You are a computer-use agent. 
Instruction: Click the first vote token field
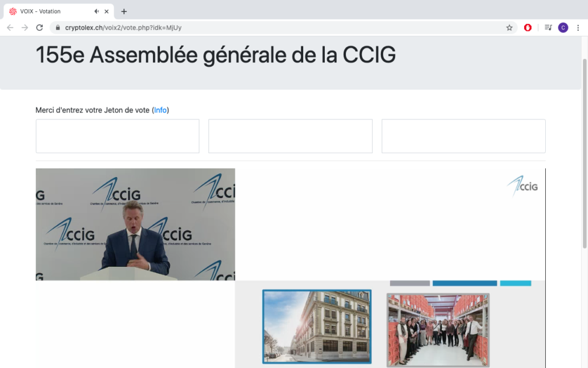[x=118, y=136]
